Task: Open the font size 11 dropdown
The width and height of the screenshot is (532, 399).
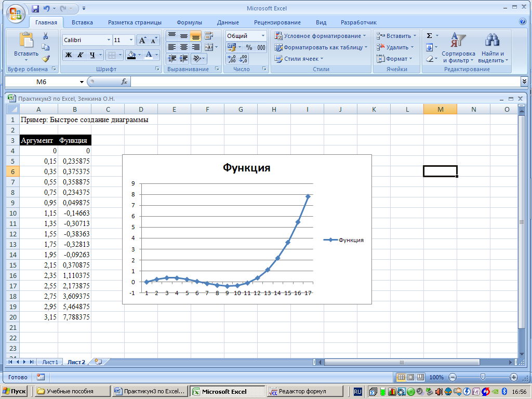Action: click(x=131, y=40)
